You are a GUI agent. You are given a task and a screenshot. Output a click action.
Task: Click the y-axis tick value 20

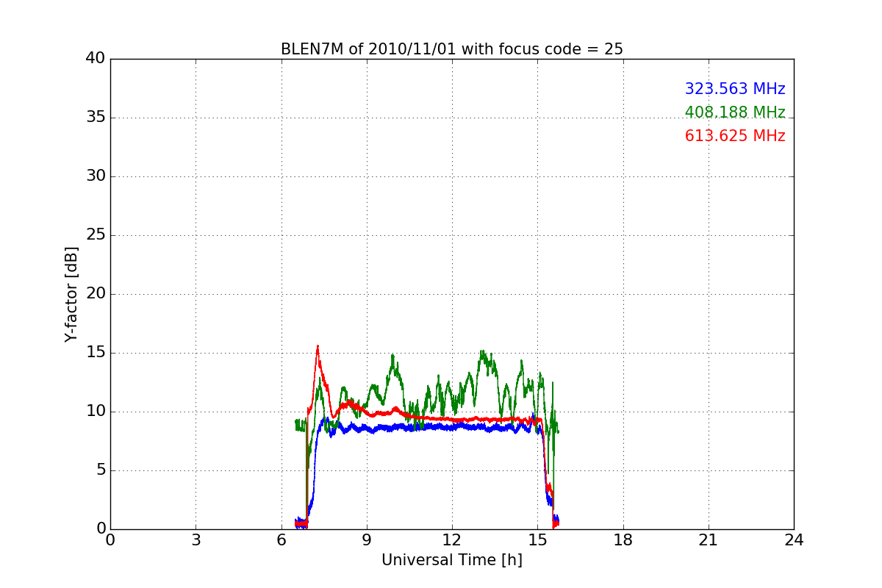click(x=95, y=294)
